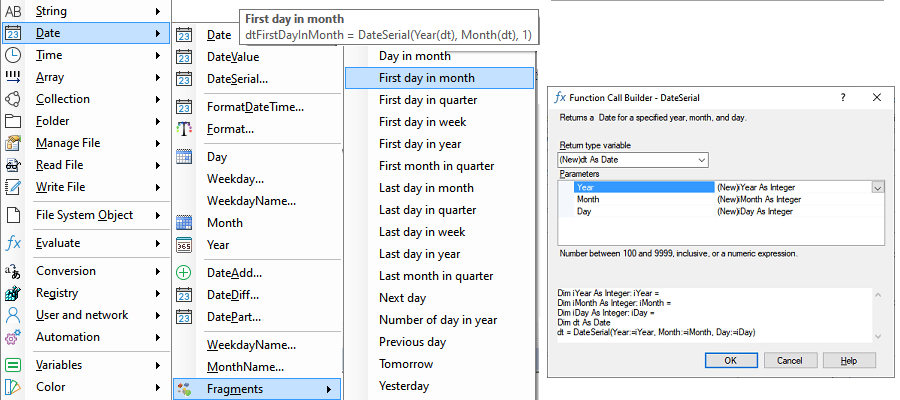
Task: Click the Fragments submenu icon
Action: coord(184,388)
